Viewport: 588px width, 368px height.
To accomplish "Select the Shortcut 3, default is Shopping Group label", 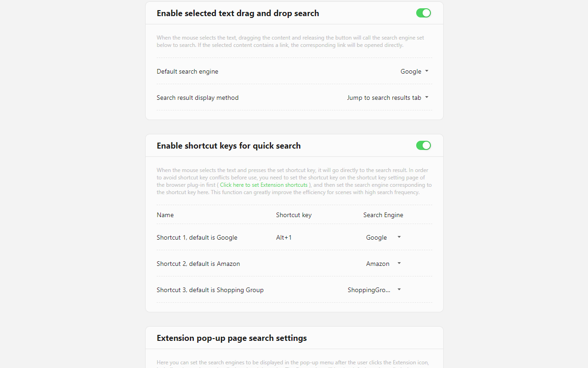I will pyautogui.click(x=210, y=290).
